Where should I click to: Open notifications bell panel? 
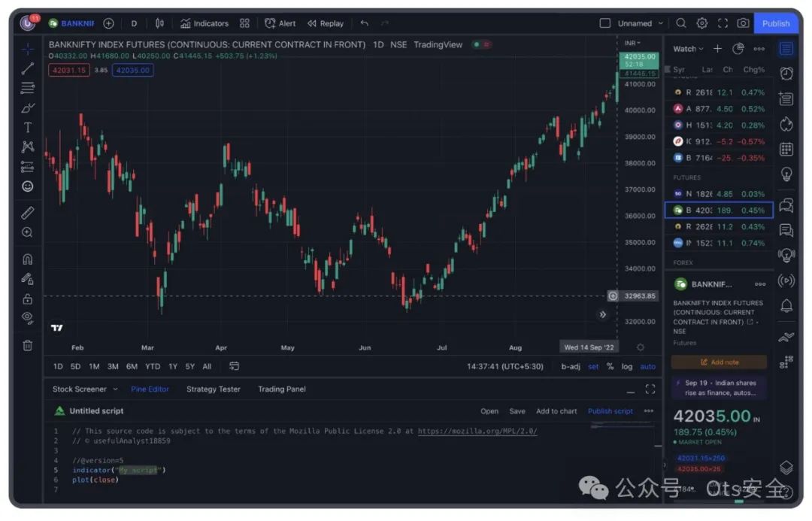(x=786, y=306)
